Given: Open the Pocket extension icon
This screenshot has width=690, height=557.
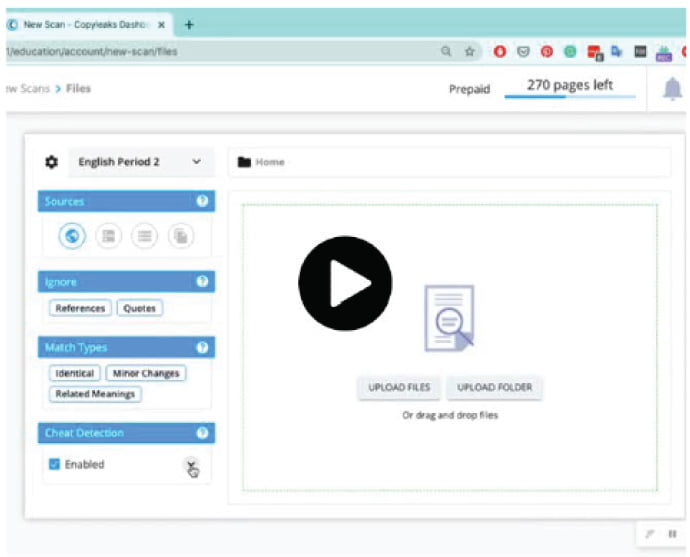Looking at the screenshot, I should click(x=523, y=52).
